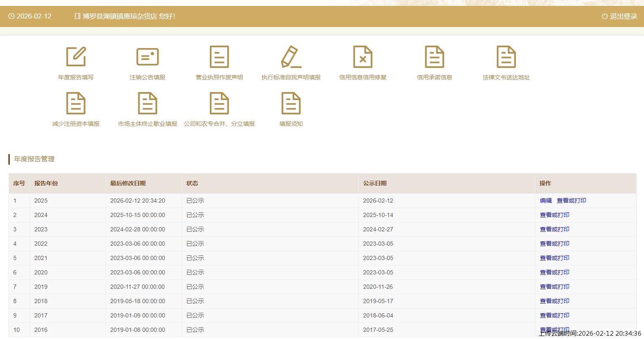Screen dimensions: 644x339
Task: Click 退出登录 to log out
Action: pos(619,16)
